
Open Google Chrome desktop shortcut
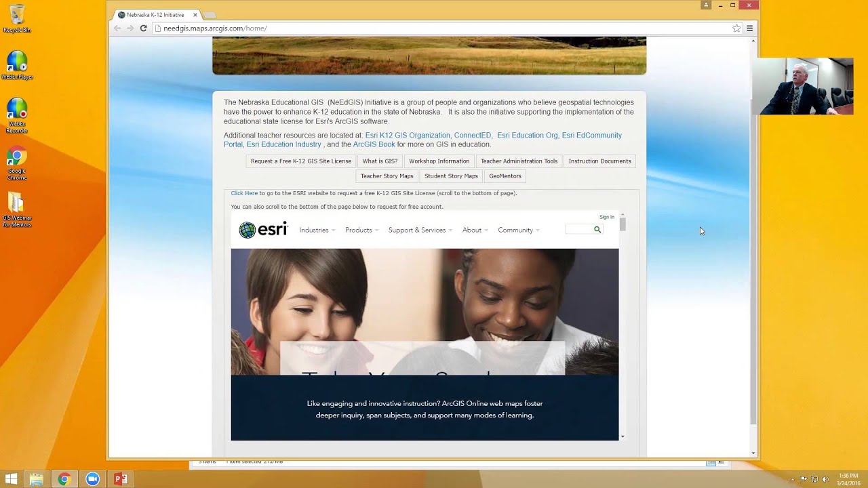pos(17,164)
